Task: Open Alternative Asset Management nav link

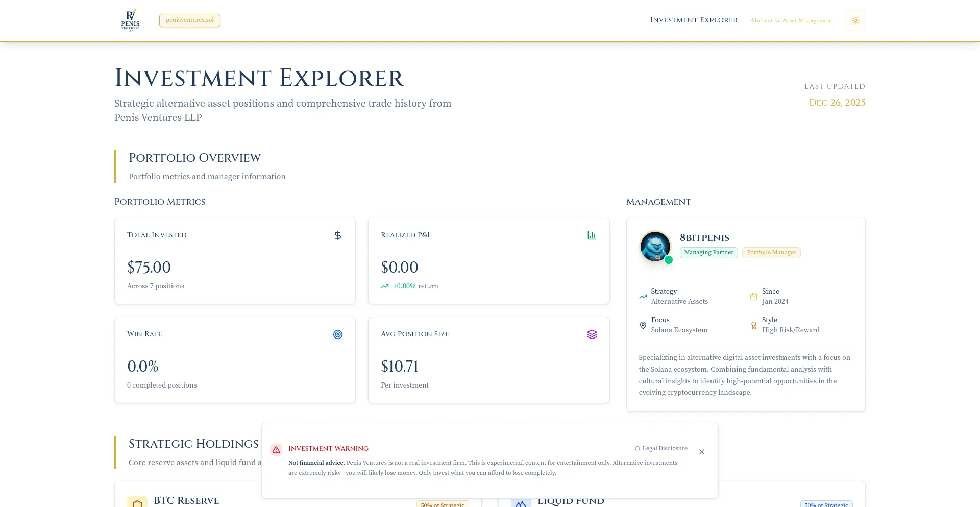Action: [x=791, y=21]
